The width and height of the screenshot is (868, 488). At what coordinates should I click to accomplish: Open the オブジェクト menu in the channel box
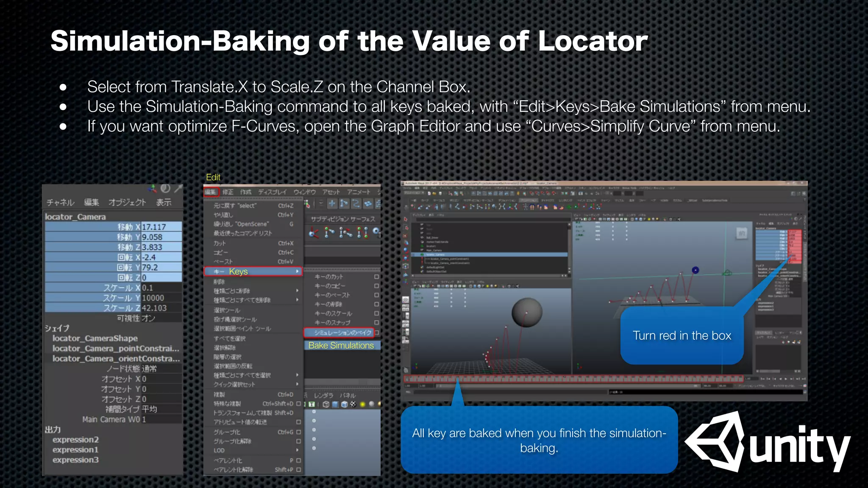coord(127,202)
